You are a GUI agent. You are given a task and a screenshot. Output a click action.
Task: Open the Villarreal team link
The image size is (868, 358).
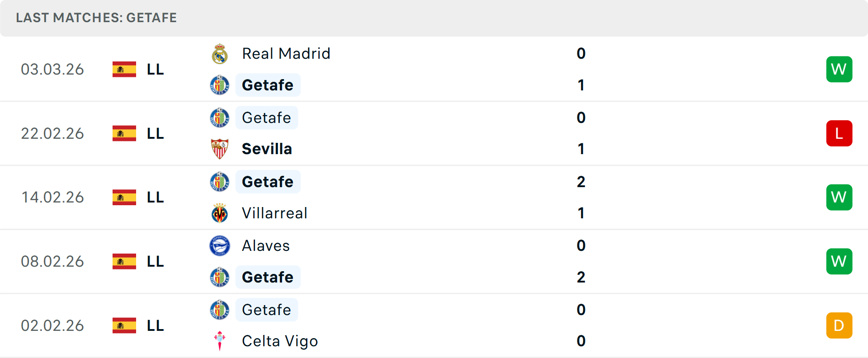(x=274, y=213)
